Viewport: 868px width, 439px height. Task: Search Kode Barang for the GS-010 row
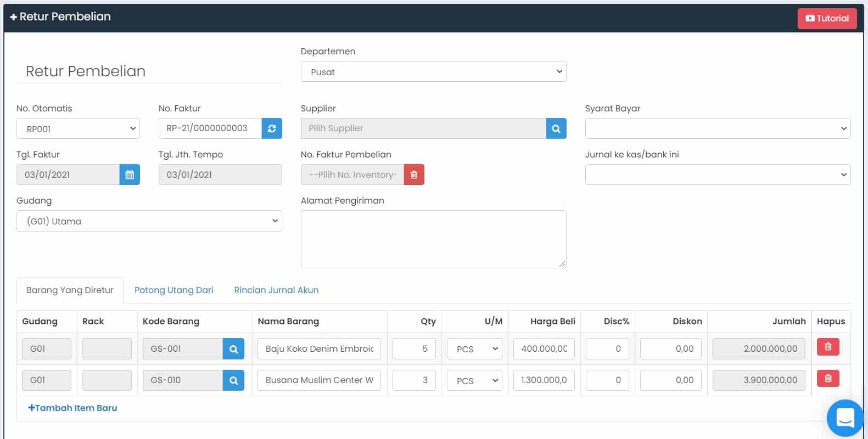click(x=233, y=380)
